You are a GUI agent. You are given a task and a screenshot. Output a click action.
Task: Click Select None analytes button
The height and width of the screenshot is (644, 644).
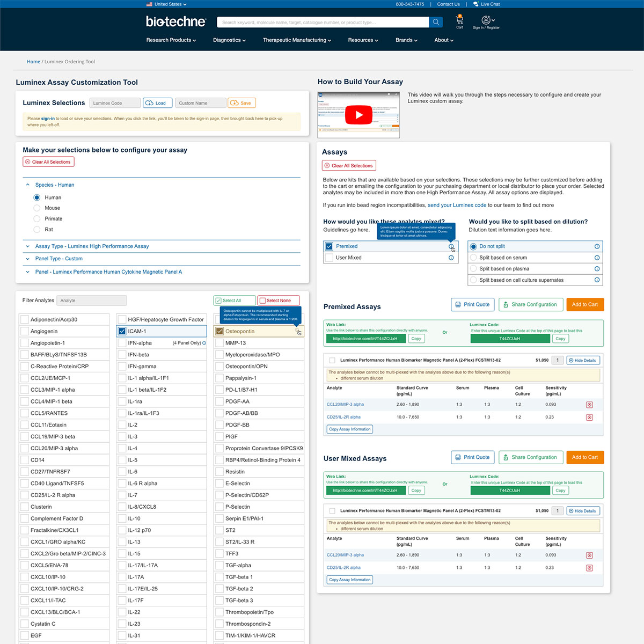click(278, 301)
